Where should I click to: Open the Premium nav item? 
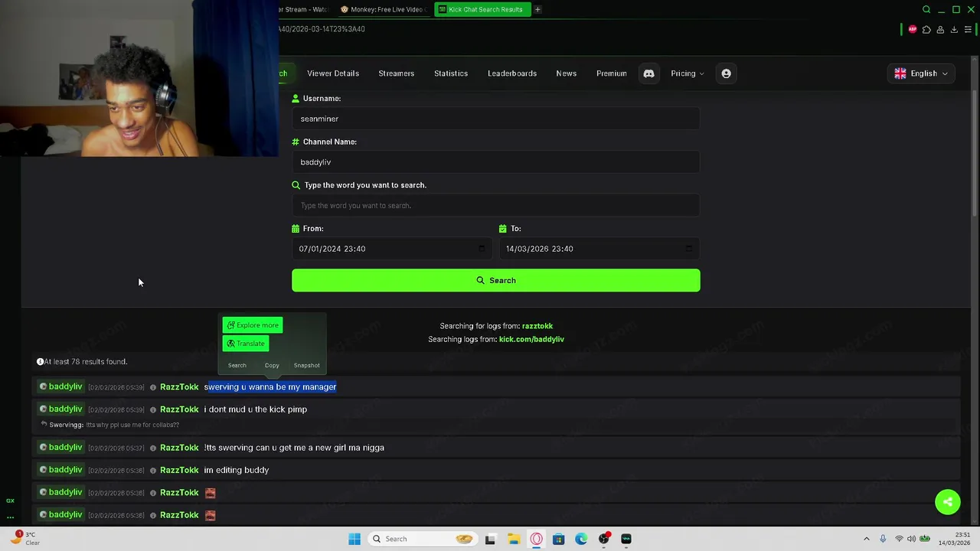tap(612, 73)
